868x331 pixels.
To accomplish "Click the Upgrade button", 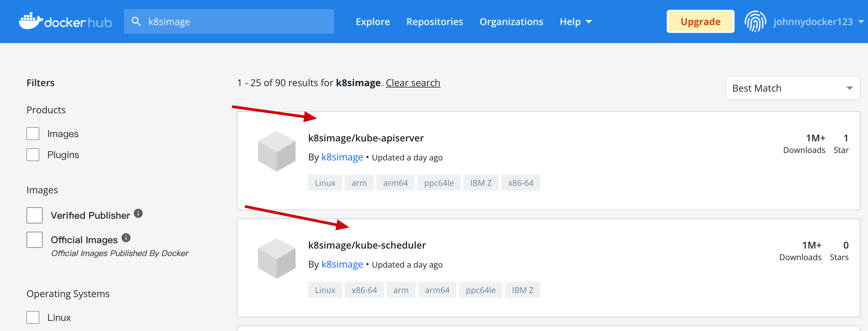I will tap(700, 21).
